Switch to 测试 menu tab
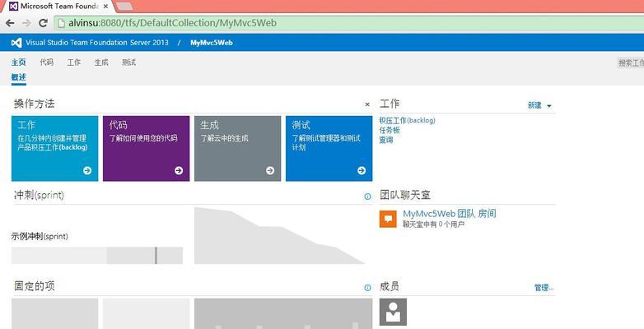This screenshot has height=329, width=644. [x=129, y=63]
